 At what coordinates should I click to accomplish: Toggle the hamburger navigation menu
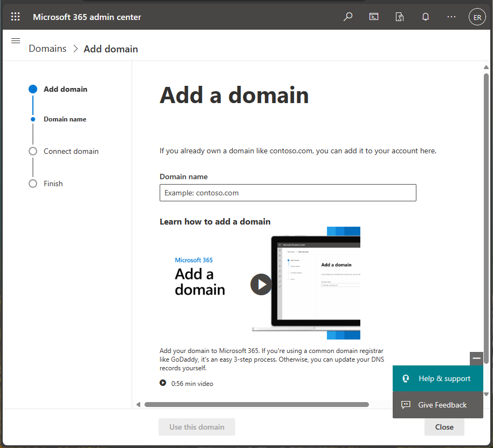[x=16, y=40]
